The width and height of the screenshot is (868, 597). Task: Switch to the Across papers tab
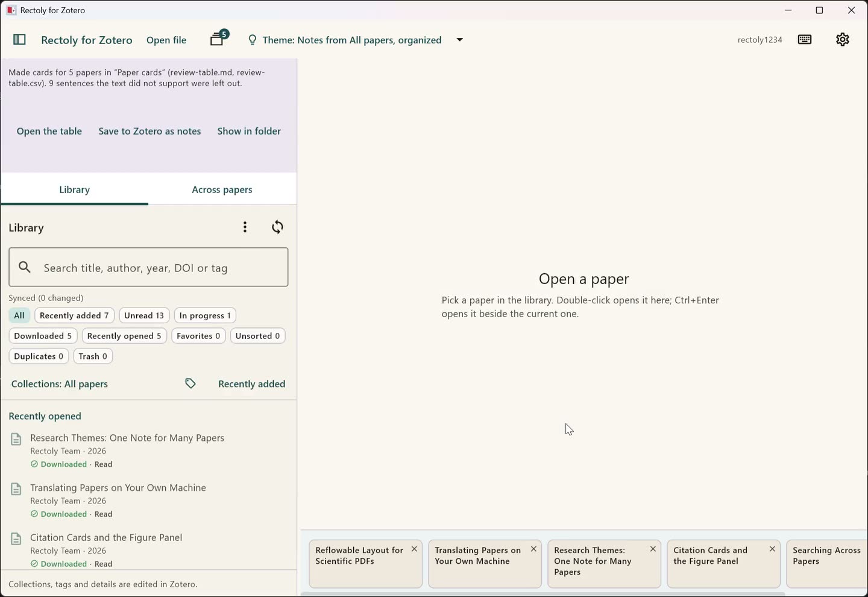click(222, 189)
